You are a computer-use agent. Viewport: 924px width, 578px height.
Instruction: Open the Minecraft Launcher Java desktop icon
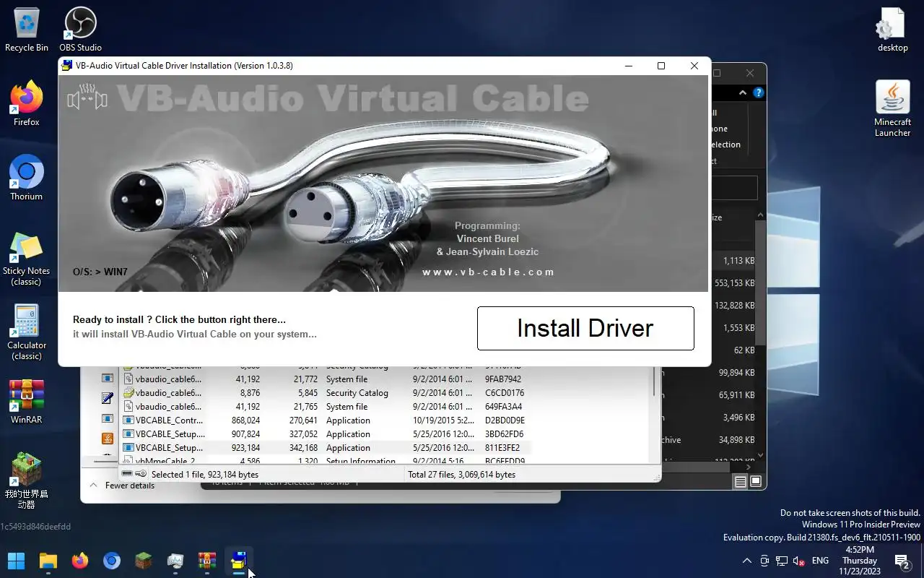point(893,108)
